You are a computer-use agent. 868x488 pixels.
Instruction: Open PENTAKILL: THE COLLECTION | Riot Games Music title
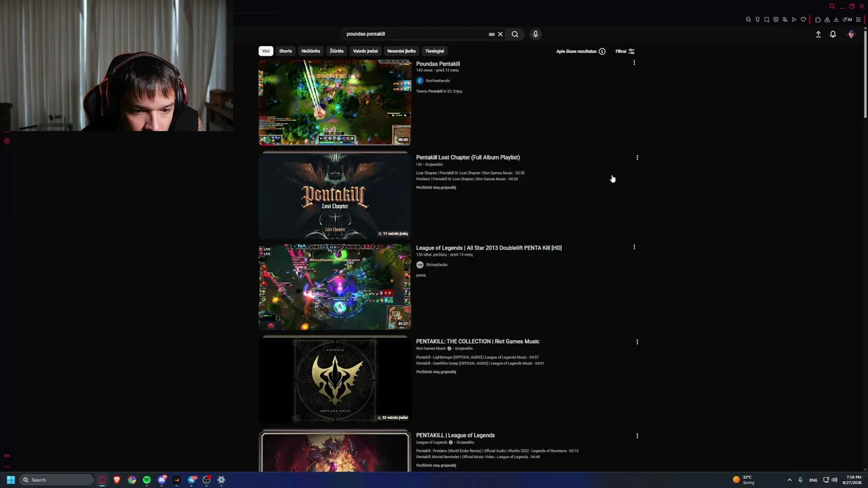click(478, 342)
